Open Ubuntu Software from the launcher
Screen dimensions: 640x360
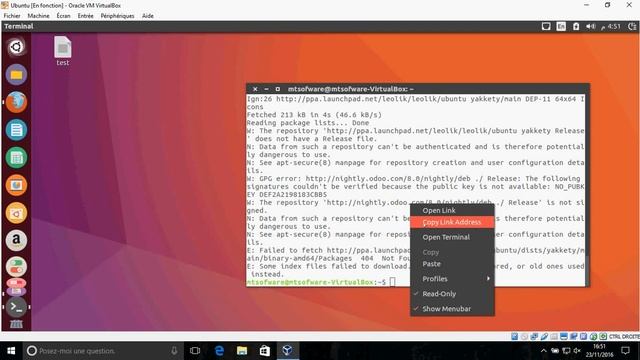coord(16,213)
